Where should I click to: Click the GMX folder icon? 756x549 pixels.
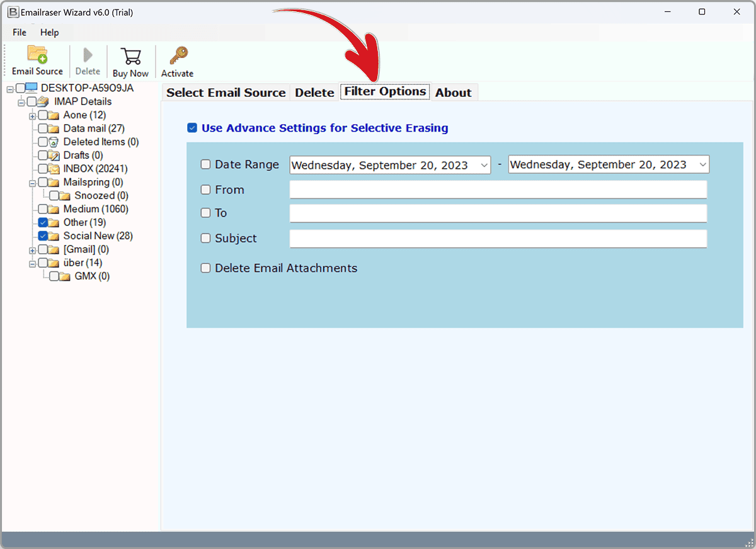(66, 276)
